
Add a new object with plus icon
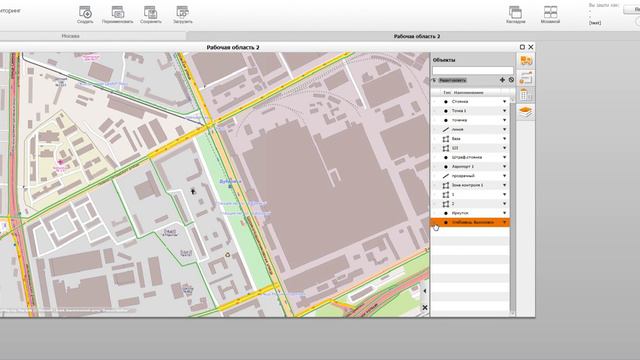point(502,80)
